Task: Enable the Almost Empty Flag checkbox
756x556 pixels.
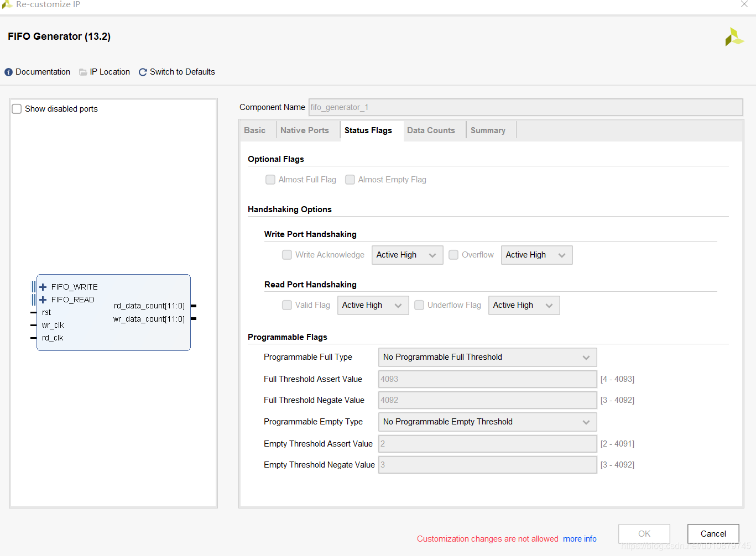Action: [x=350, y=180]
